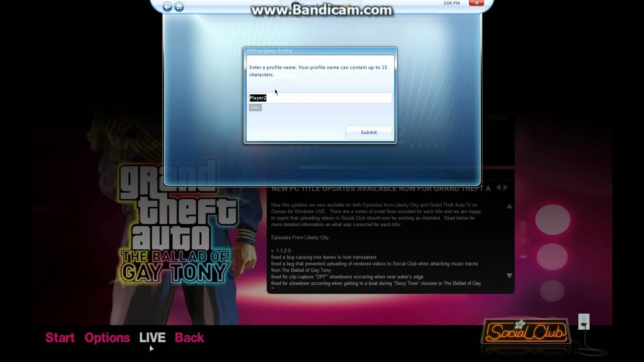Click the news scroll up arrow

(509, 206)
